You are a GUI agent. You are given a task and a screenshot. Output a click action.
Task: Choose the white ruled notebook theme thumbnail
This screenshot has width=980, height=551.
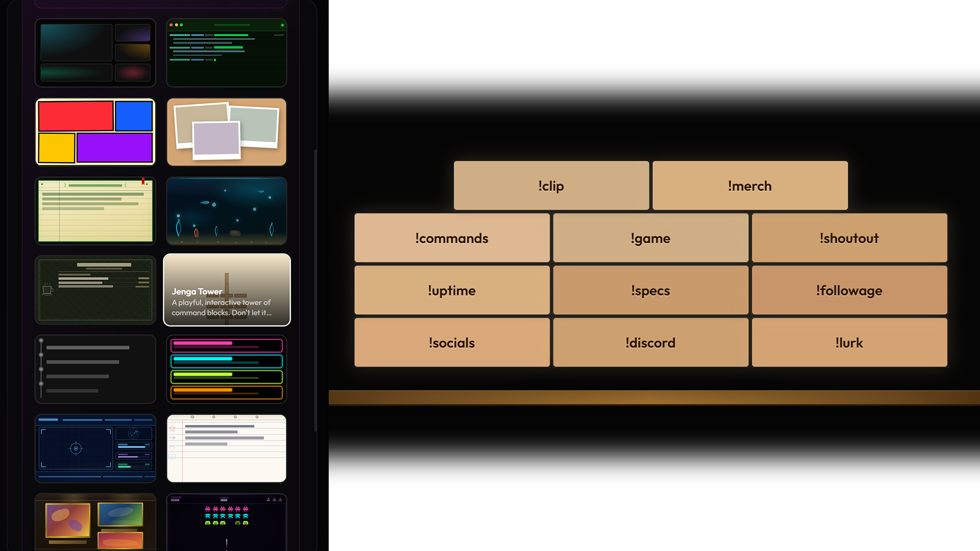(x=227, y=448)
